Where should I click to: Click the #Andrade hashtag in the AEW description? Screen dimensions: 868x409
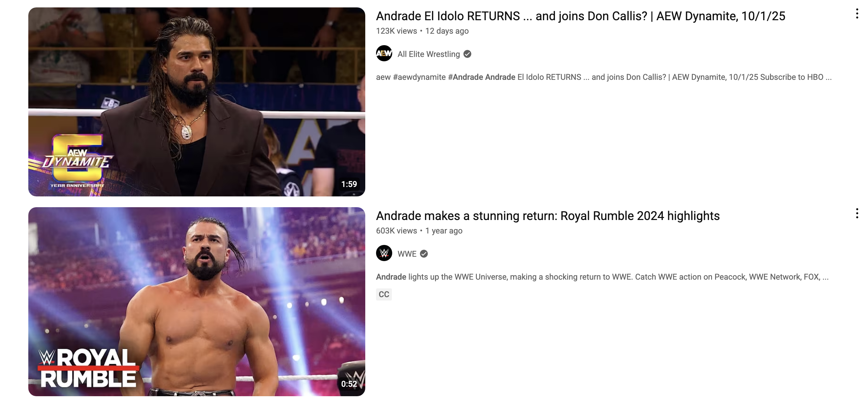pos(466,77)
